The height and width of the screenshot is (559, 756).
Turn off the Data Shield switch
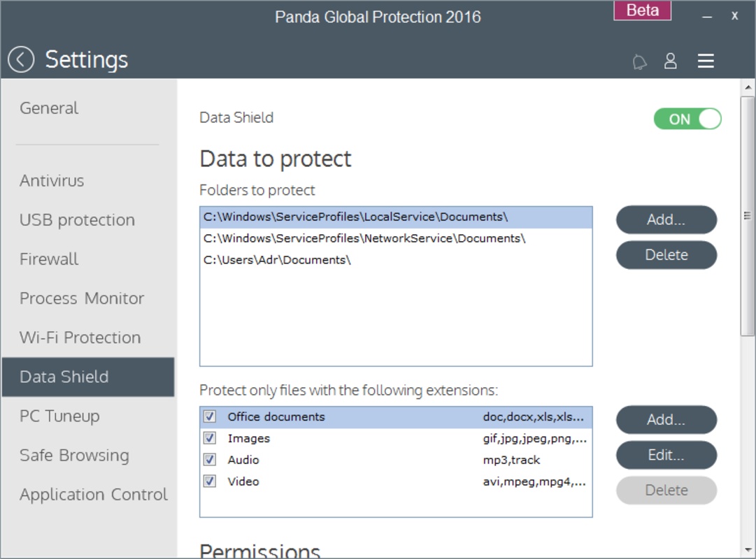(687, 119)
